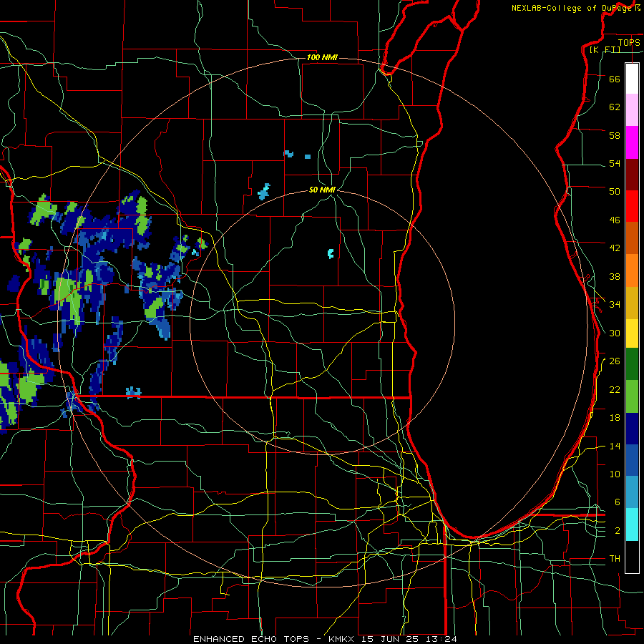Click the ENHANCED ECHO TOPS caption text
Screen dimensions: 644x644
pyautogui.click(x=251, y=639)
